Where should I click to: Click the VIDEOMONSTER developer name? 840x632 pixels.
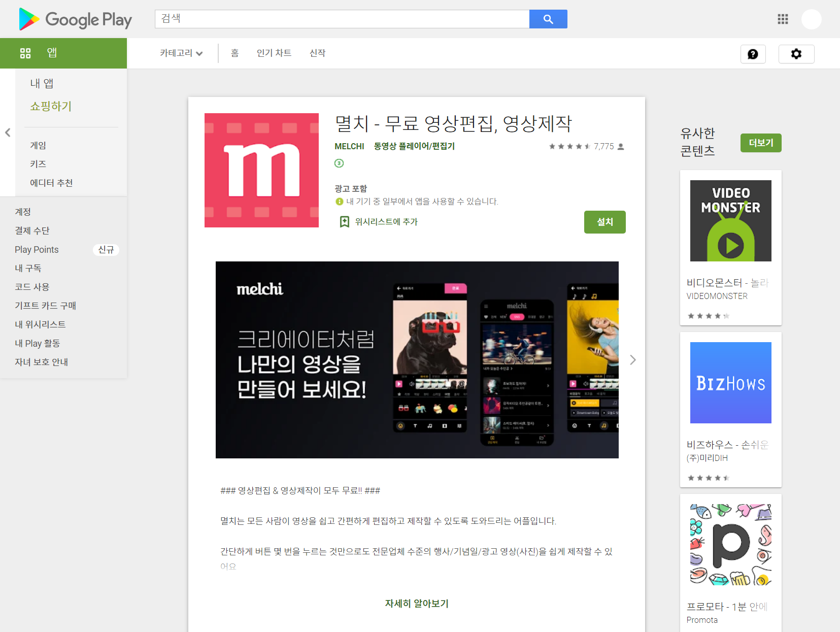pyautogui.click(x=717, y=296)
